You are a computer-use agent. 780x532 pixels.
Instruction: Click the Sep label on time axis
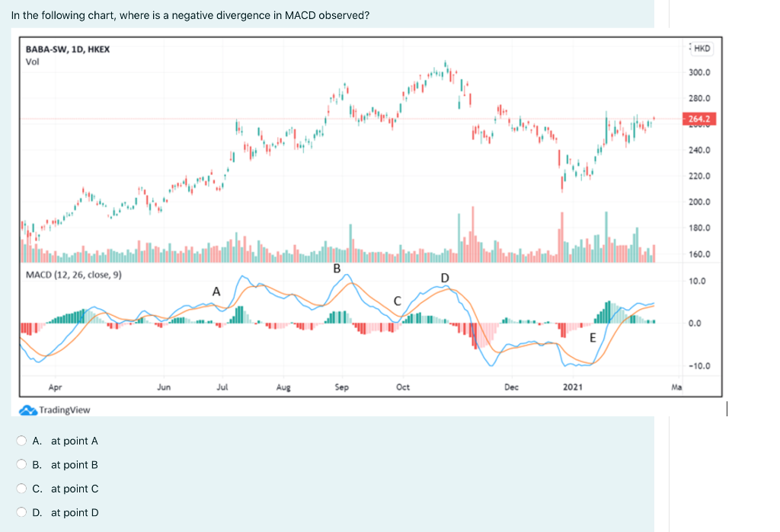[342, 387]
